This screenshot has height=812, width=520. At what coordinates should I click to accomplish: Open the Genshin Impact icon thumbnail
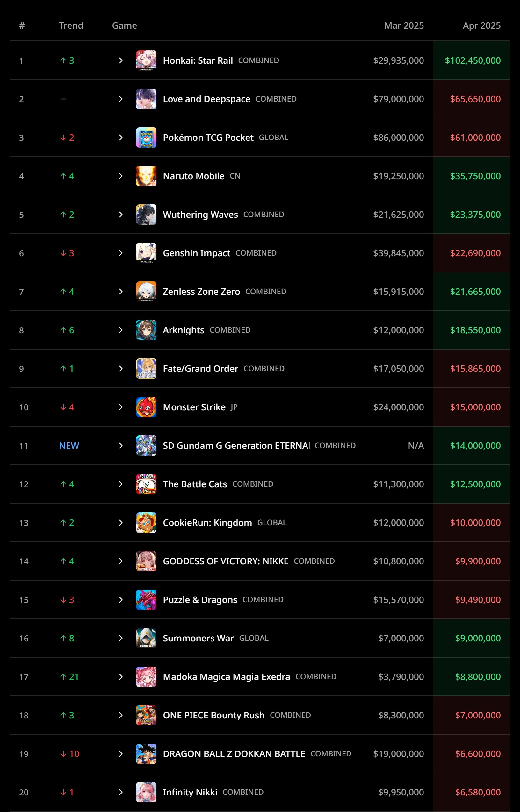click(x=146, y=253)
